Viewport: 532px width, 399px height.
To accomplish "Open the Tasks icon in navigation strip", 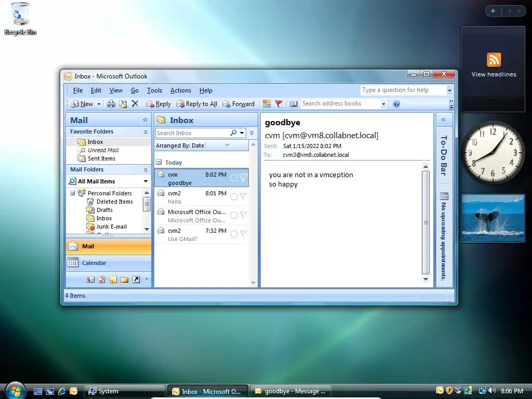I will click(102, 280).
